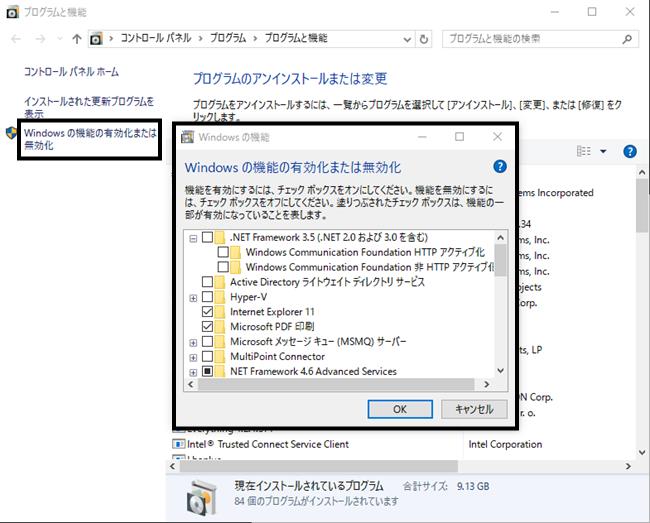This screenshot has width=650, height=523.
Task: Click プログラム in the breadcrumb path
Action: (228, 38)
